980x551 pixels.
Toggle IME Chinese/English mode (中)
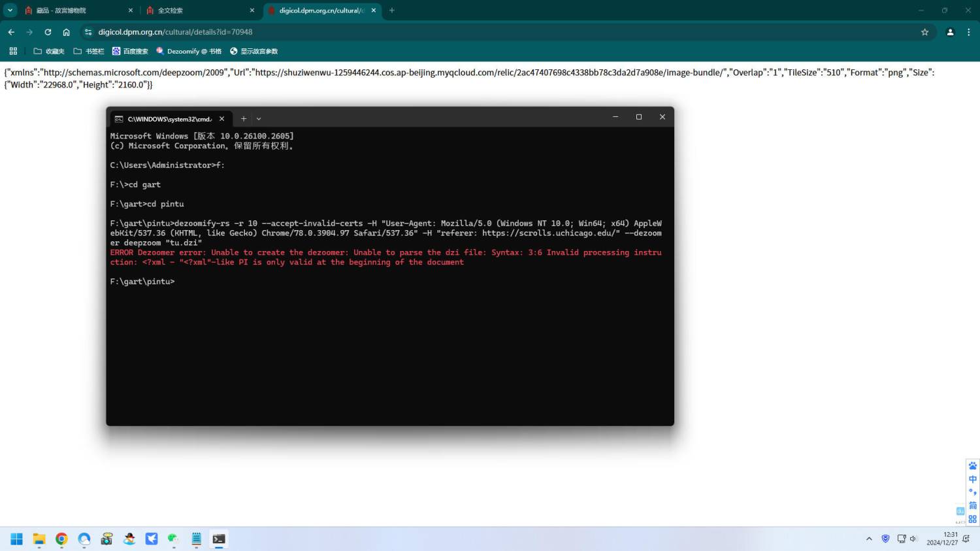(972, 479)
